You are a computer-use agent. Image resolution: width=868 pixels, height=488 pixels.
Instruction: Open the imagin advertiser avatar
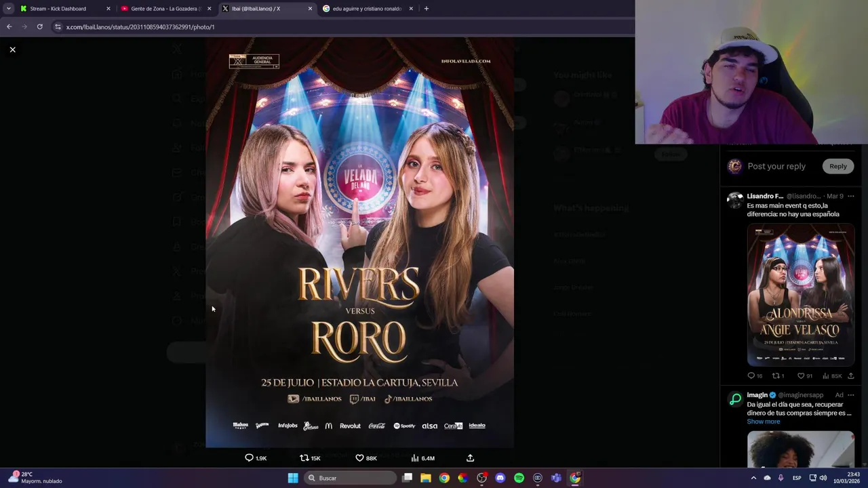tap(735, 399)
